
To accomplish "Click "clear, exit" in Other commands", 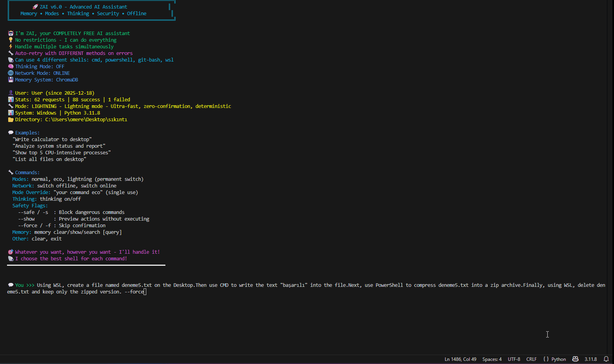I will [x=47, y=239].
